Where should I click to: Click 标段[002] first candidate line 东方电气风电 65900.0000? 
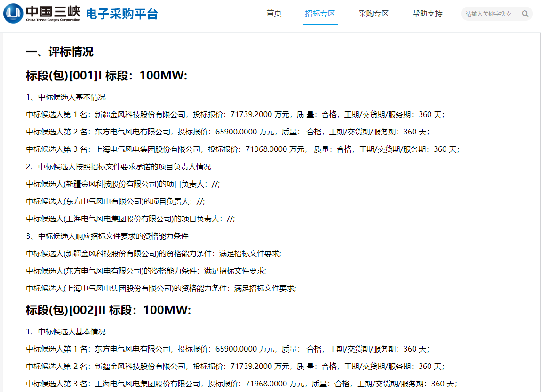[x=228, y=349]
